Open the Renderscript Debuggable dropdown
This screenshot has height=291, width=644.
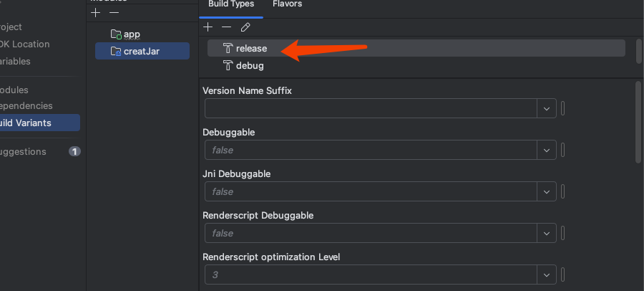(547, 234)
